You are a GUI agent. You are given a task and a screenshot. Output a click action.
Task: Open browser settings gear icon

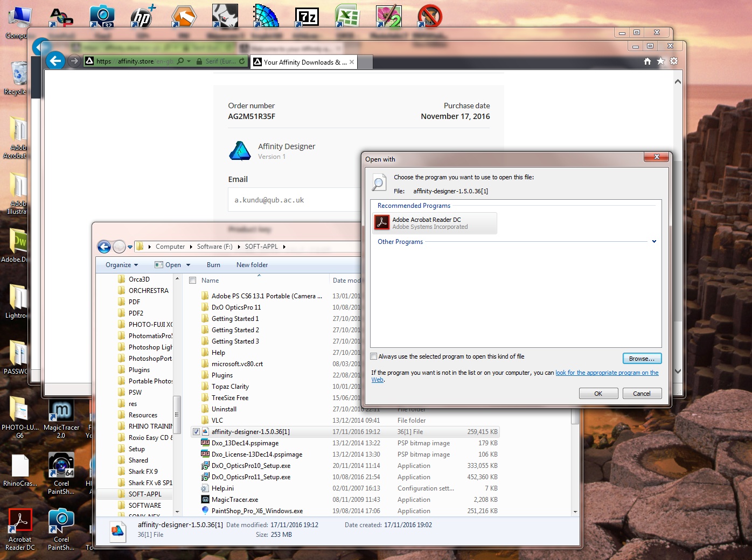coord(674,61)
